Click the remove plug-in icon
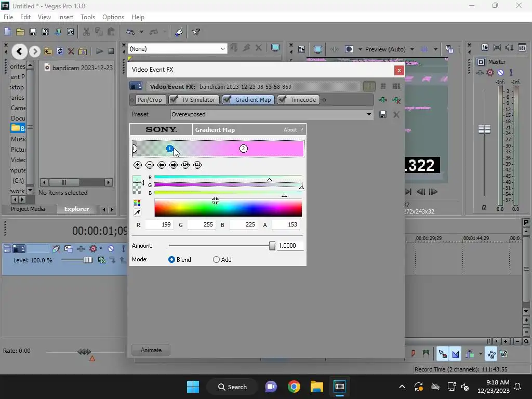The width and height of the screenshot is (532, 399). (x=396, y=100)
